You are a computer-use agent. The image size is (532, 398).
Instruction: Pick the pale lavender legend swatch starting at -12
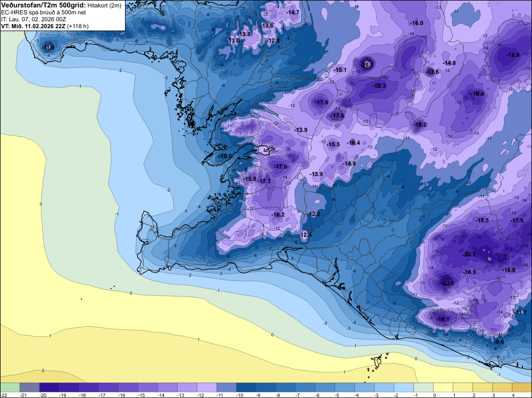(206, 387)
